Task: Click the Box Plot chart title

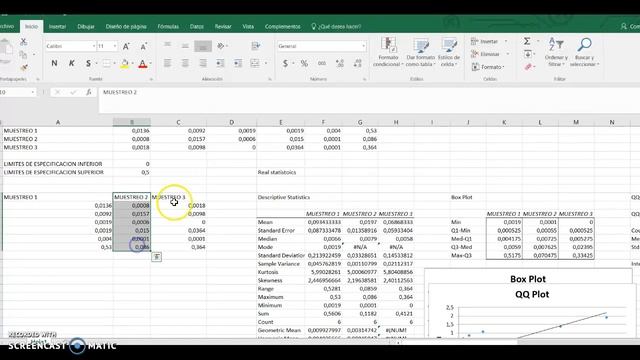Action: click(528, 279)
